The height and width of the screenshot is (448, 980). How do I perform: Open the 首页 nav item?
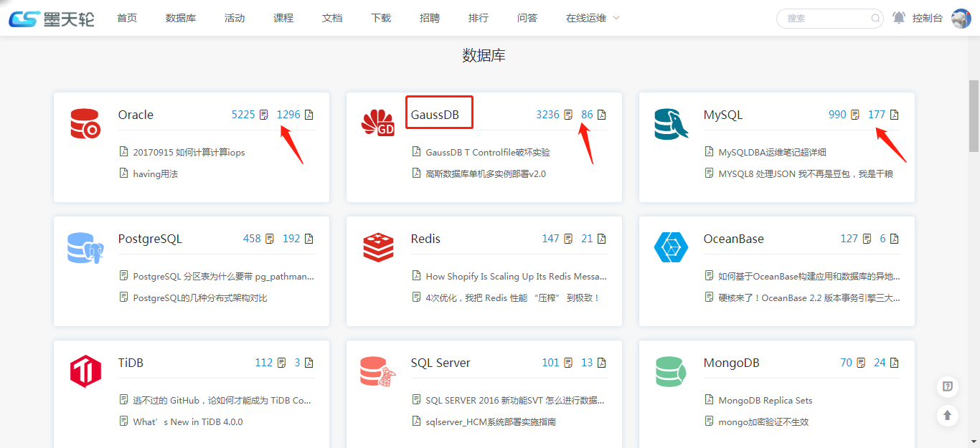pos(127,18)
